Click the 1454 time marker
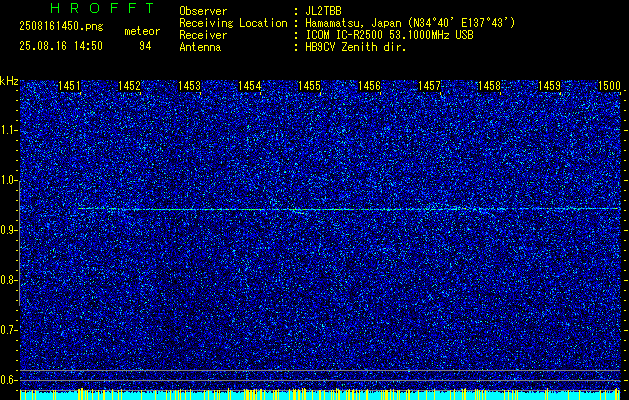 point(250,85)
